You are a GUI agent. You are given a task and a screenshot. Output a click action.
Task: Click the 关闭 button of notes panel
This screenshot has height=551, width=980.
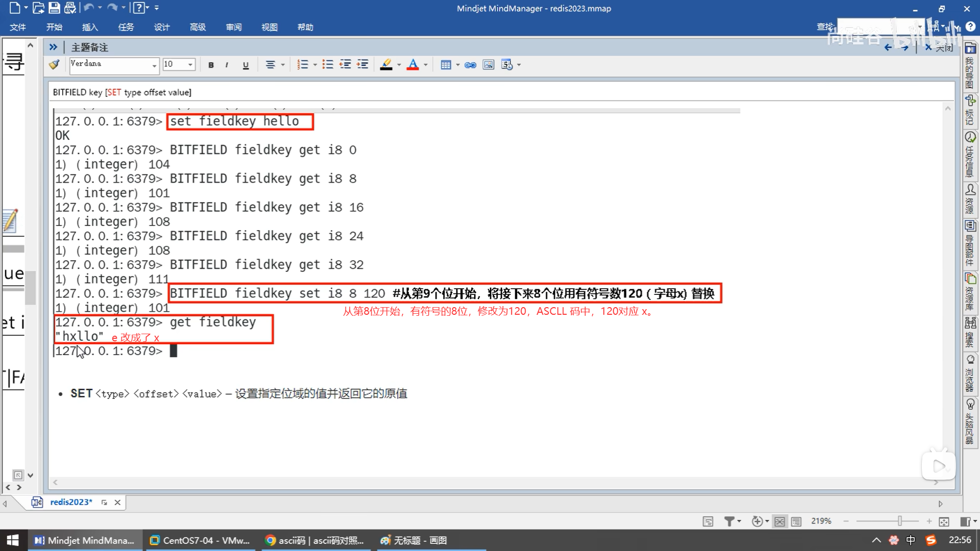pos(939,47)
